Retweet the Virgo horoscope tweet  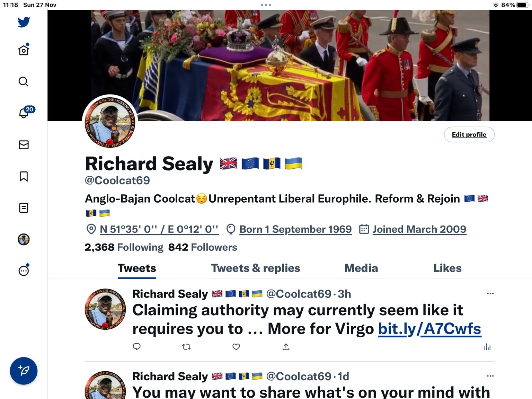[x=186, y=347]
